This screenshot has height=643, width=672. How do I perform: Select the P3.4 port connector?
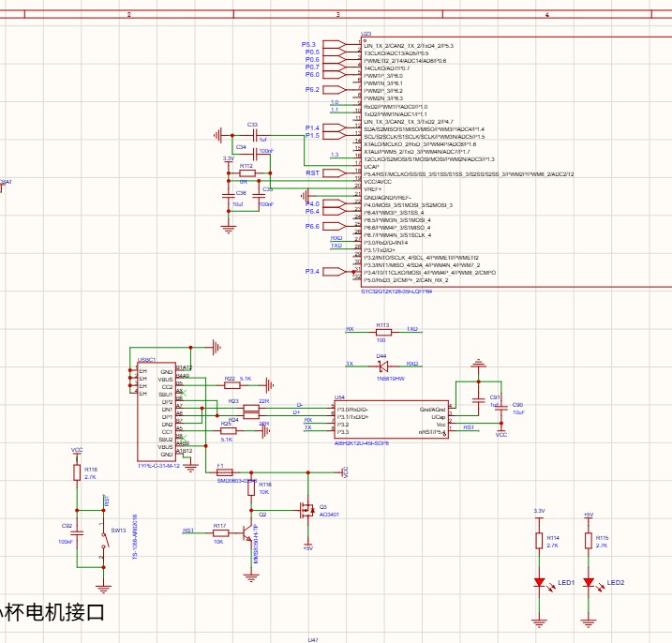(335, 271)
